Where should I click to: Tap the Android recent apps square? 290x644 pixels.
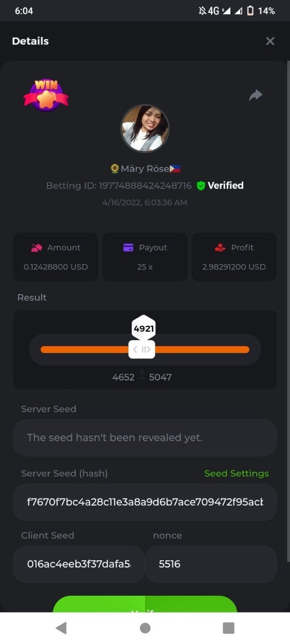point(229,628)
